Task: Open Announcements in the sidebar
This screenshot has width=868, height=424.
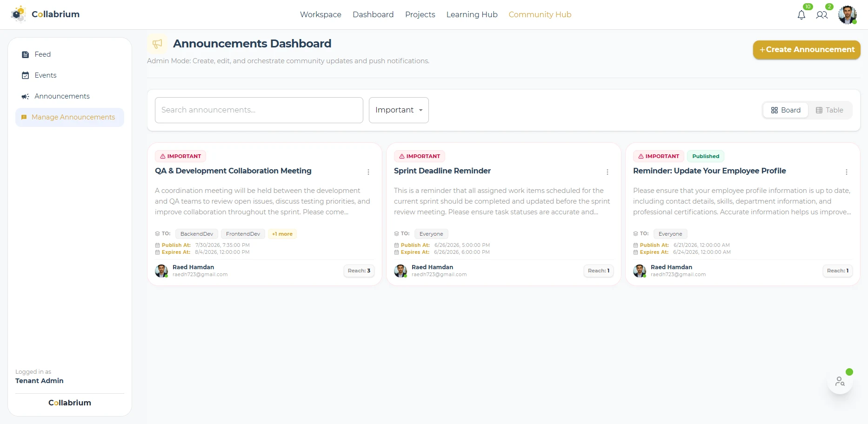Action: click(70, 96)
